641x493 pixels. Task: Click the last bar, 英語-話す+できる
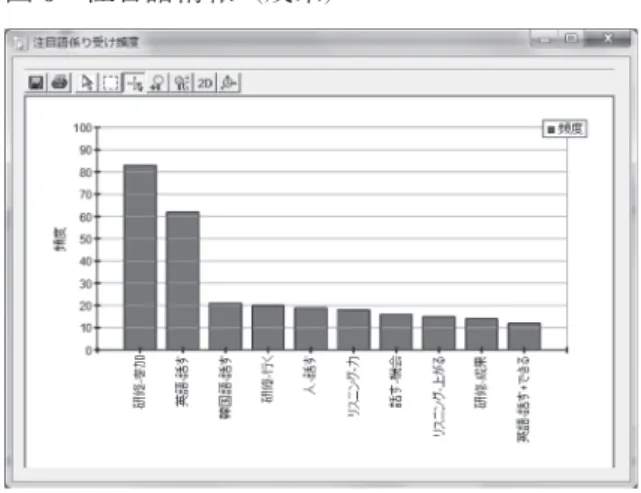pos(524,336)
